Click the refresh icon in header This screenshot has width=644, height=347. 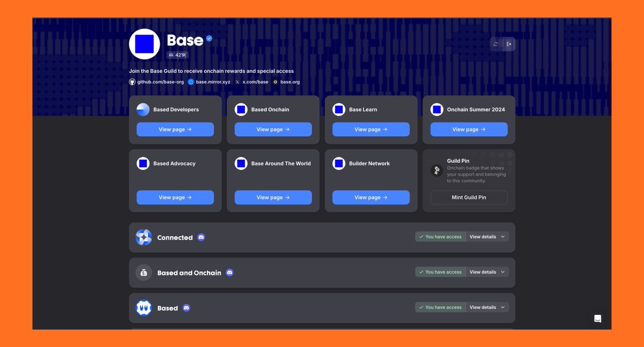(x=495, y=44)
